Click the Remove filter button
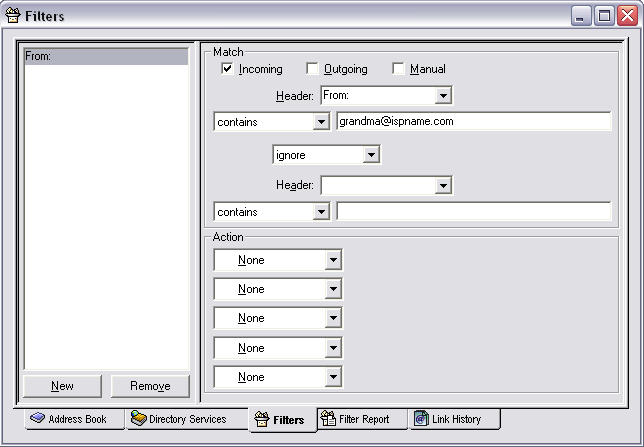Screen dimensions: 644x447 [x=150, y=386]
